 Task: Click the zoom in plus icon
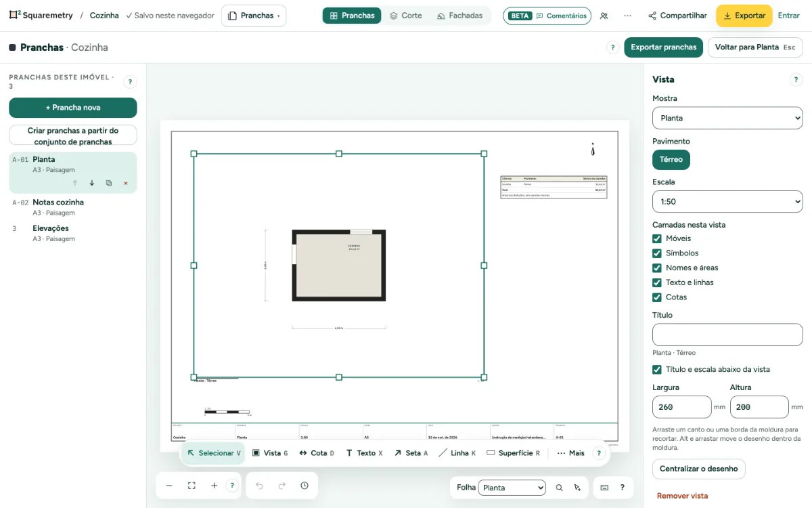click(214, 486)
